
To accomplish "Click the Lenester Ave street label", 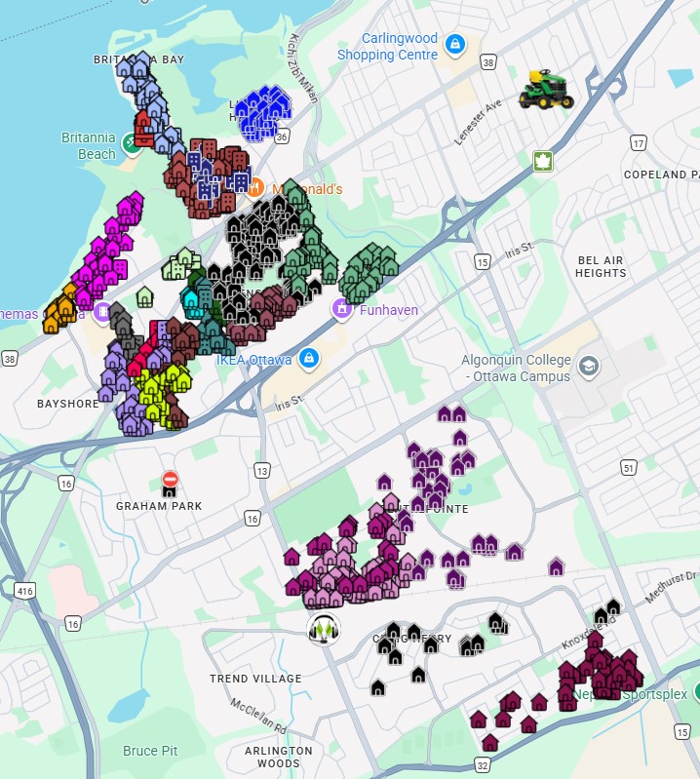I will point(478,123).
